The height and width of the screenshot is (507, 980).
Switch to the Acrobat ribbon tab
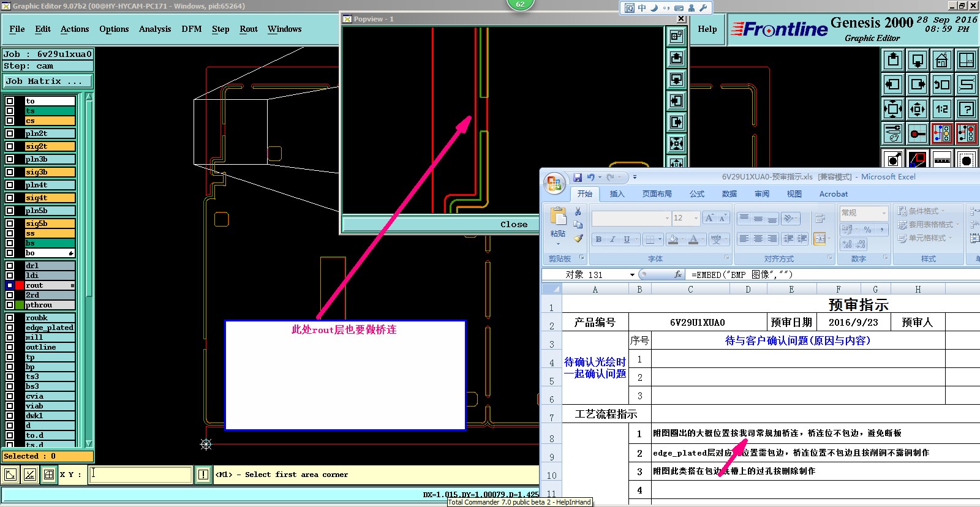pyautogui.click(x=833, y=194)
